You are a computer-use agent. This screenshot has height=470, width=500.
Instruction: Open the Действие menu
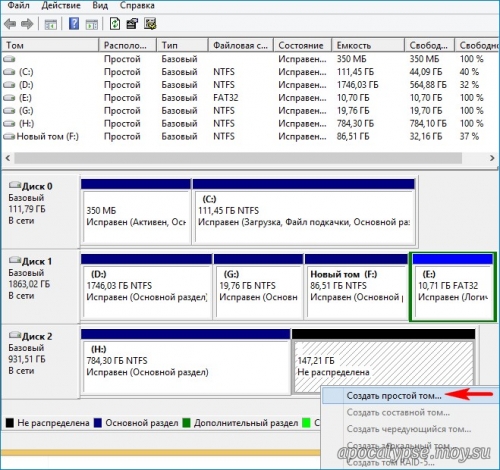pyautogui.click(x=61, y=6)
